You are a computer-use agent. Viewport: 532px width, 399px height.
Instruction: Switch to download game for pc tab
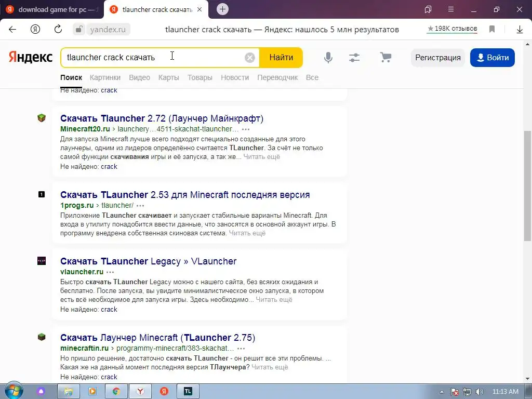pos(51,9)
